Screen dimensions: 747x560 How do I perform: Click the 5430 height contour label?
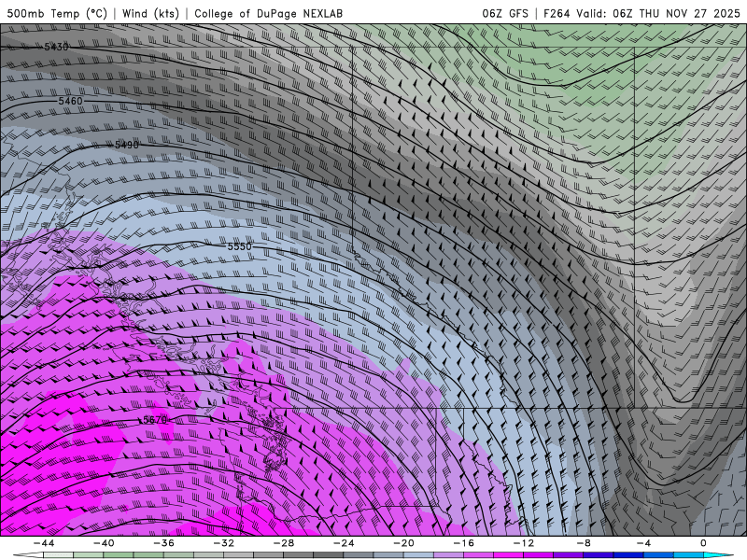pos(56,47)
